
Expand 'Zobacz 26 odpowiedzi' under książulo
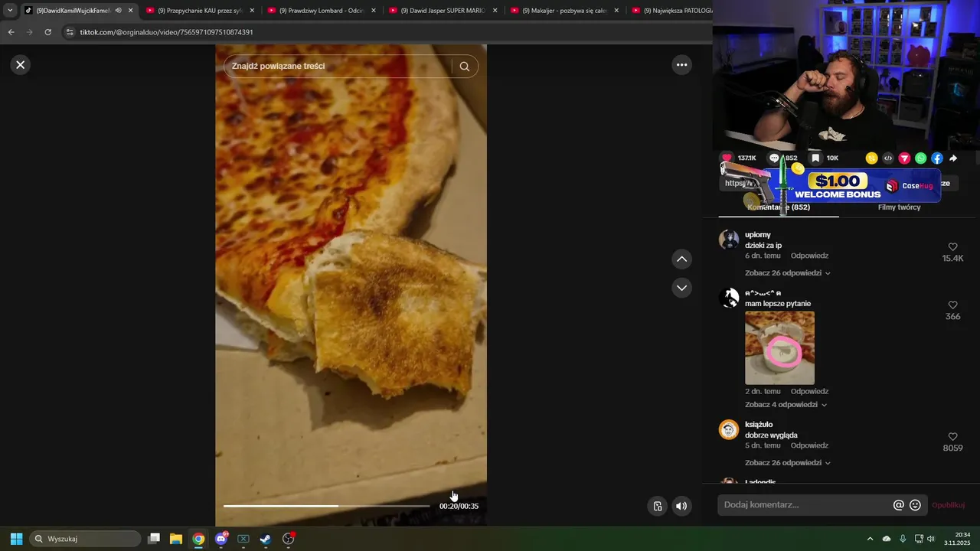[x=787, y=463]
